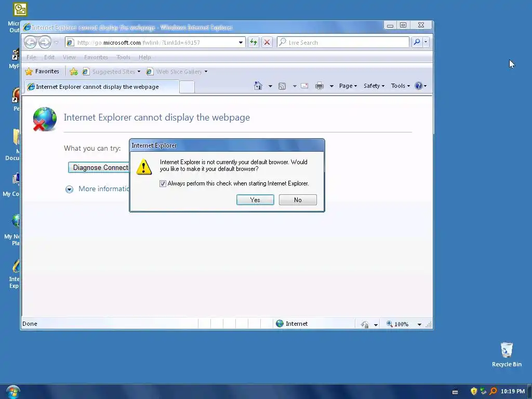
Task: Open the Page command bar menu
Action: [x=348, y=86]
